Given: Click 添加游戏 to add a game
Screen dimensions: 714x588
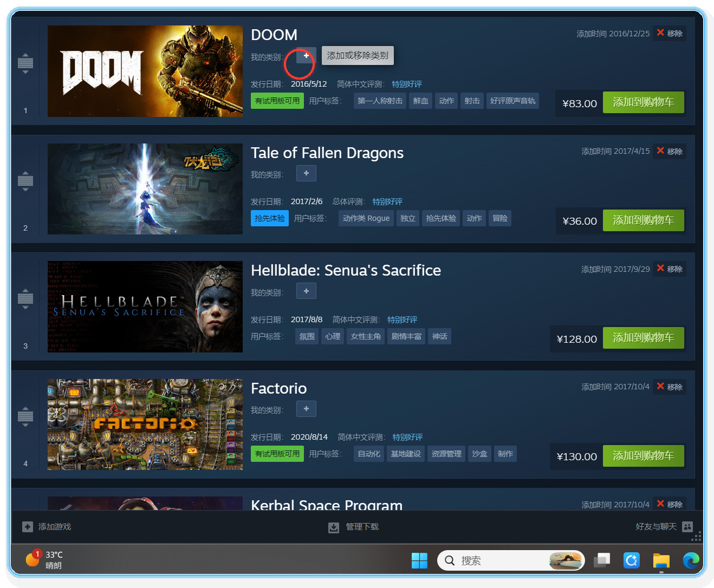Looking at the screenshot, I should pos(47,527).
